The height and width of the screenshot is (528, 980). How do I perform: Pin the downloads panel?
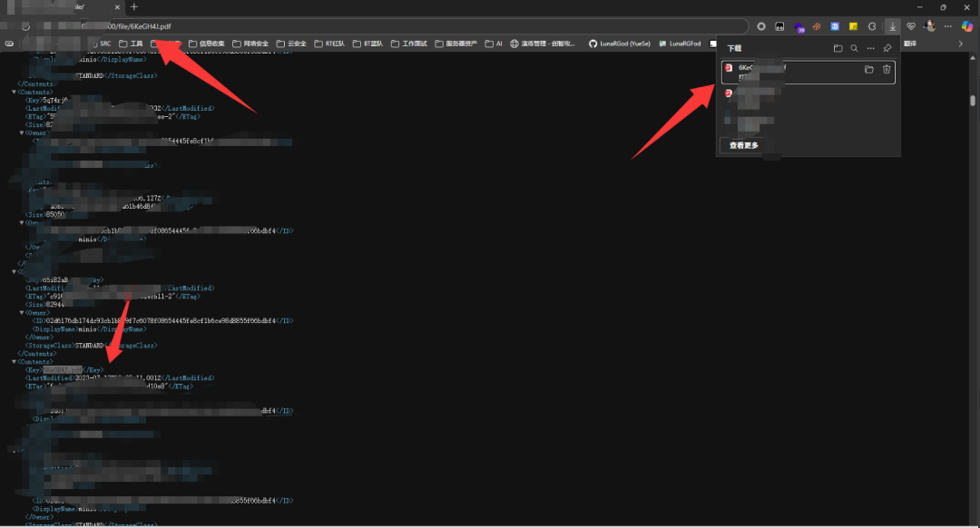point(887,48)
